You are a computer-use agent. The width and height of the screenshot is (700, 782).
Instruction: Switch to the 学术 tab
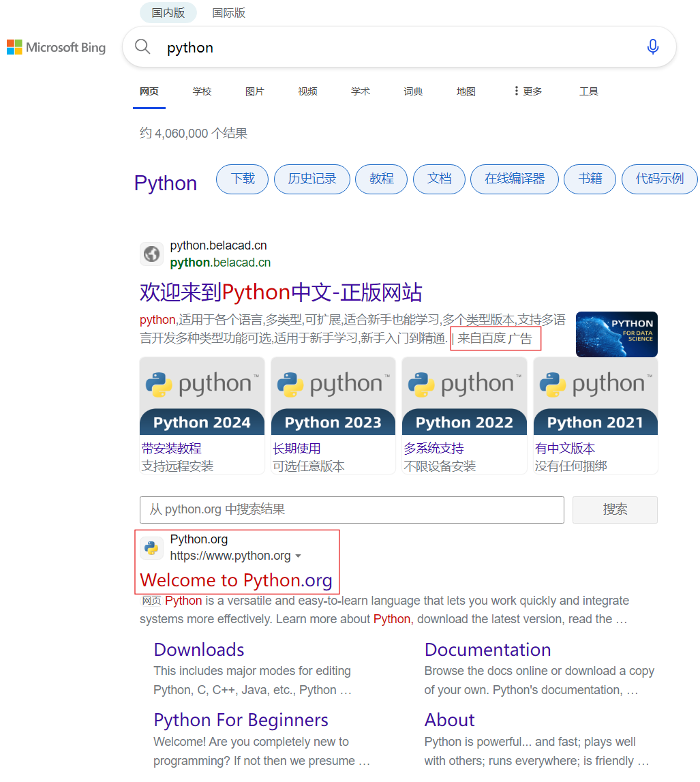360,91
